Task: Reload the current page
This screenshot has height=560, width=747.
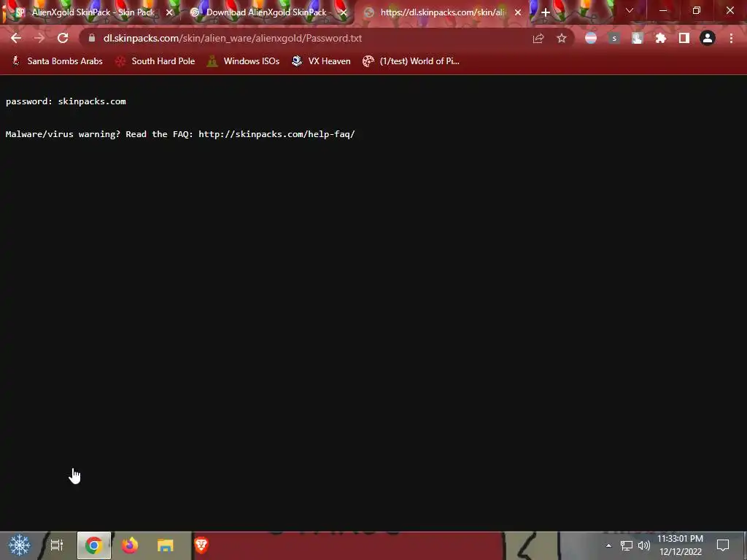Action: (x=63, y=38)
